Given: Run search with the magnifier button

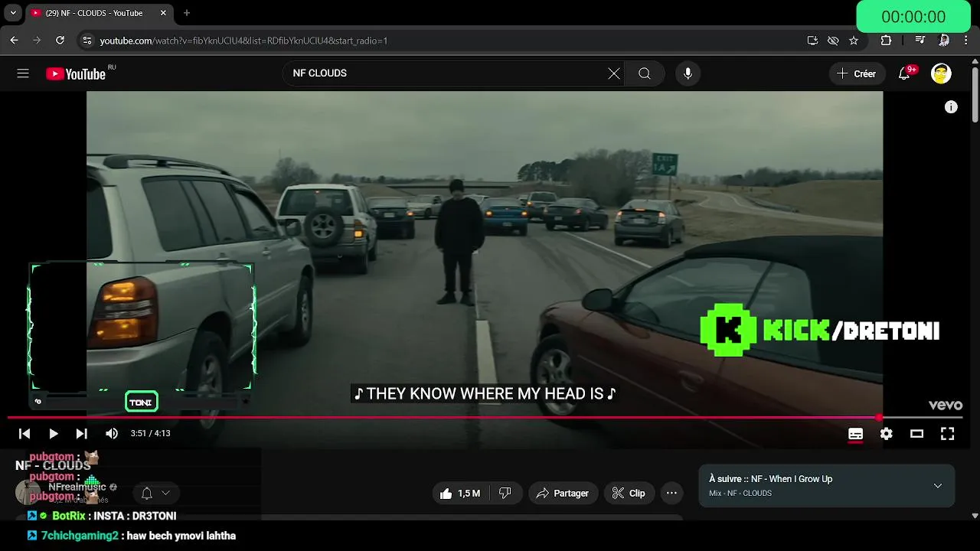Looking at the screenshot, I should (645, 73).
